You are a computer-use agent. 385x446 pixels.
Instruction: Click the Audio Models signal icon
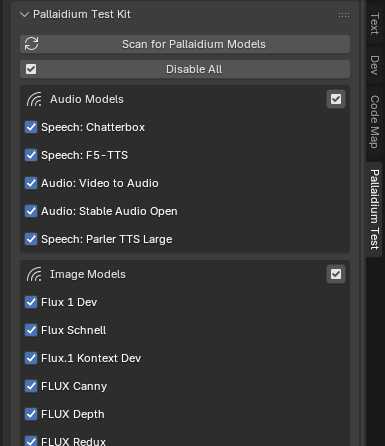pos(34,99)
